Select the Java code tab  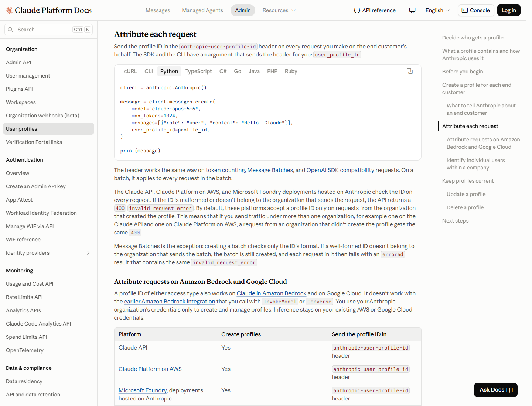click(254, 71)
